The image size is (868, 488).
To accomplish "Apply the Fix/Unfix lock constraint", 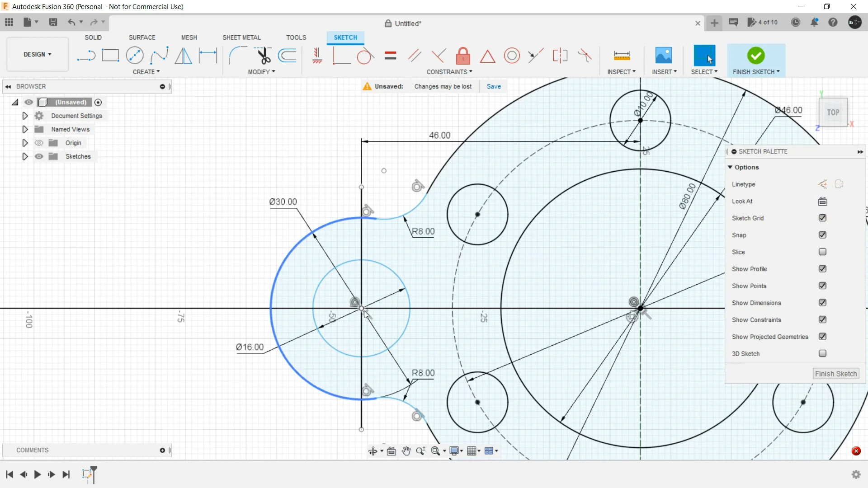I will tap(463, 56).
